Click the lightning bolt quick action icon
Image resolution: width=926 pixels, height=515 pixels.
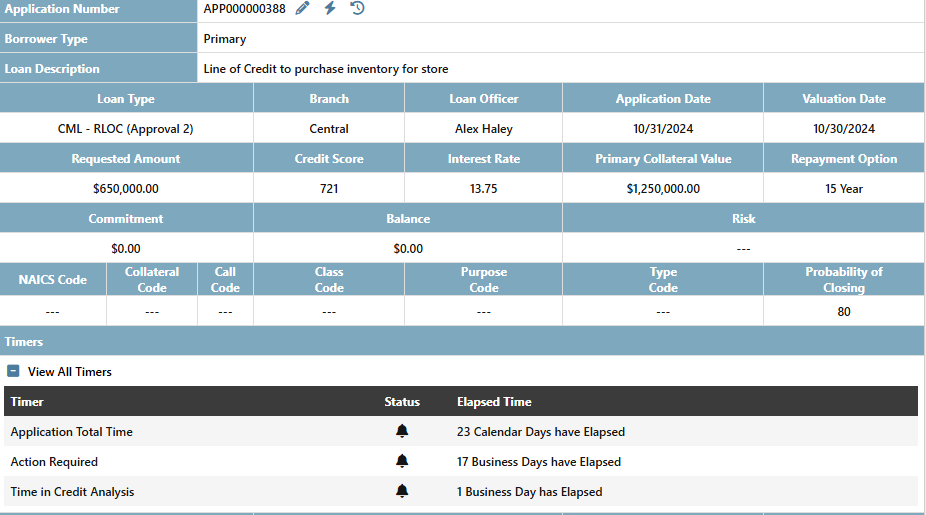(330, 9)
